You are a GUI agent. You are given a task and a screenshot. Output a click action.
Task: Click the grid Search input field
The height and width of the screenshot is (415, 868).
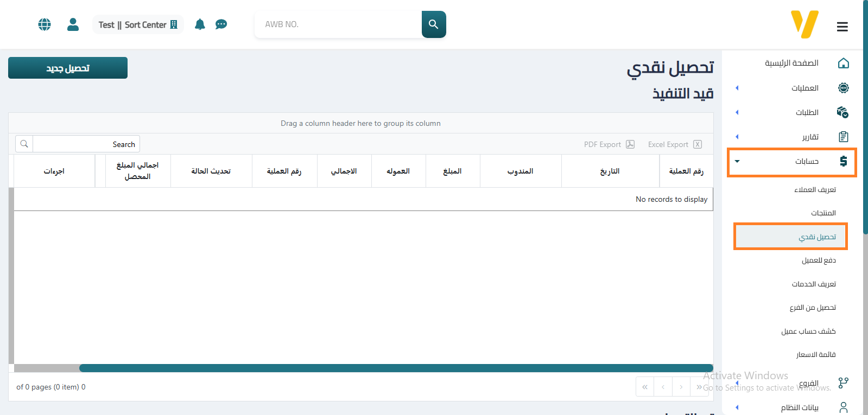[x=86, y=144]
